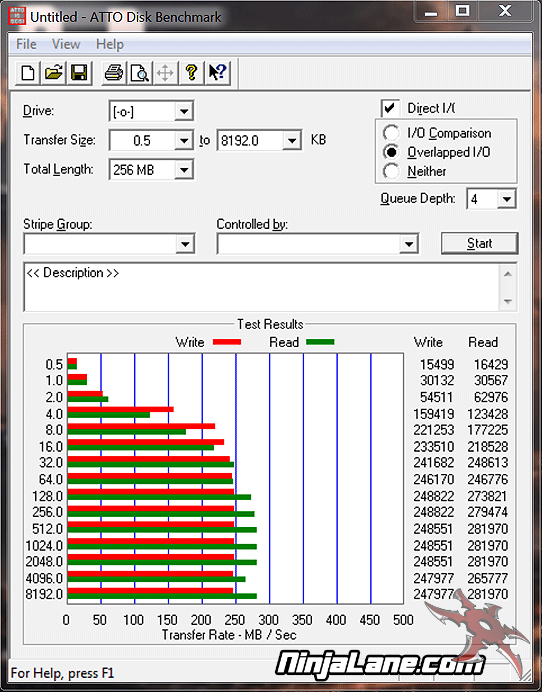The height and width of the screenshot is (692, 542).
Task: Click the New document toolbar icon
Action: point(28,73)
